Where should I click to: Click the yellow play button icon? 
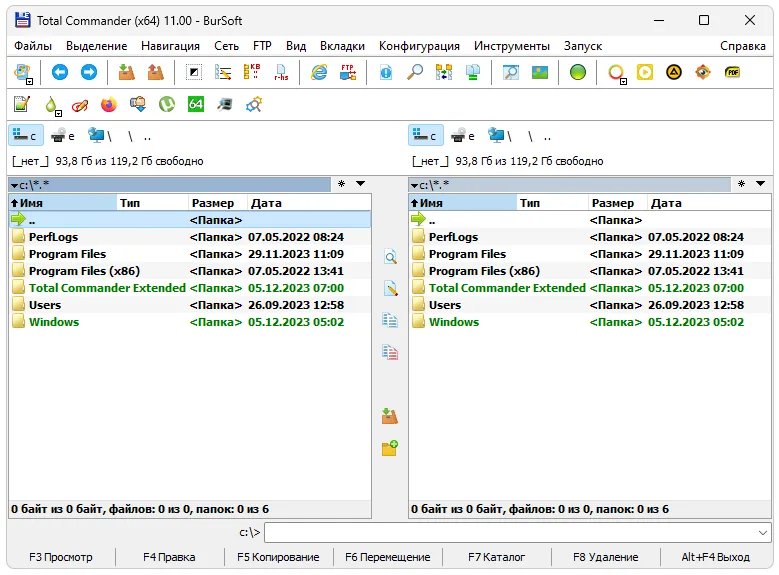tap(645, 73)
